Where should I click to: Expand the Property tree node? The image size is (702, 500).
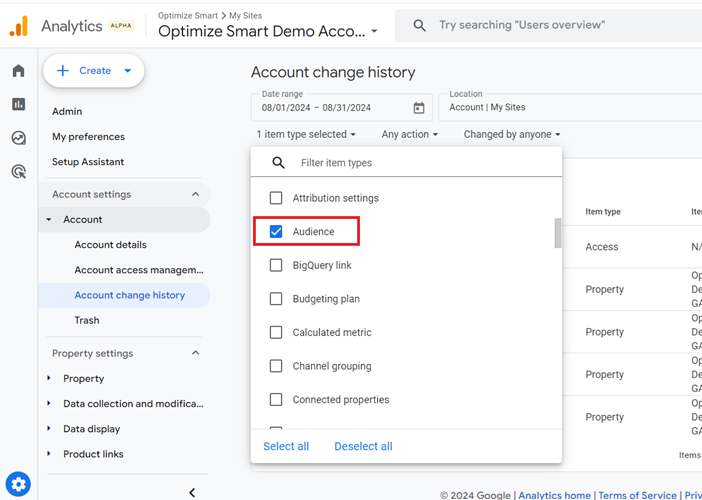49,379
